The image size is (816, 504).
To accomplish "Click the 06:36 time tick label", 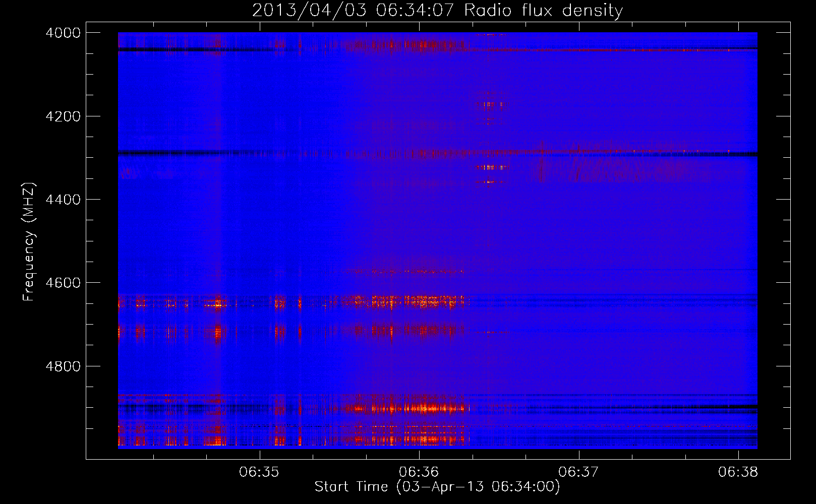I will 419,472.
